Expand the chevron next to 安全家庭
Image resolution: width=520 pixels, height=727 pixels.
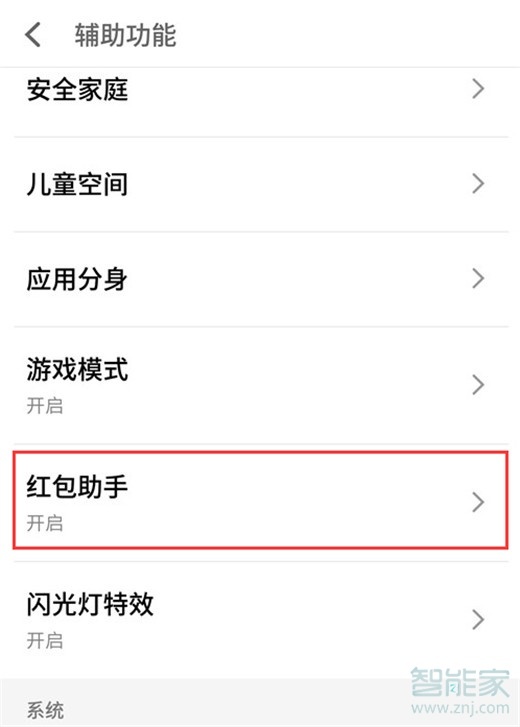coord(478,89)
